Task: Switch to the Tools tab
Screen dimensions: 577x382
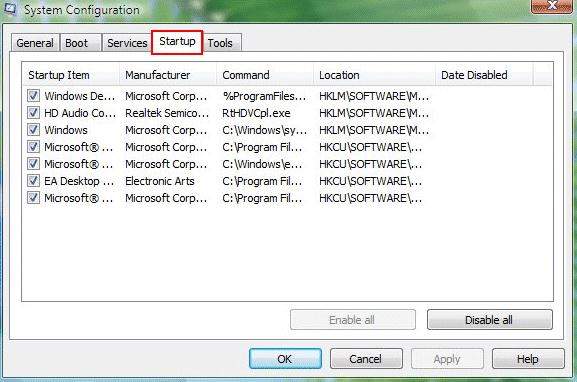Action: click(222, 43)
